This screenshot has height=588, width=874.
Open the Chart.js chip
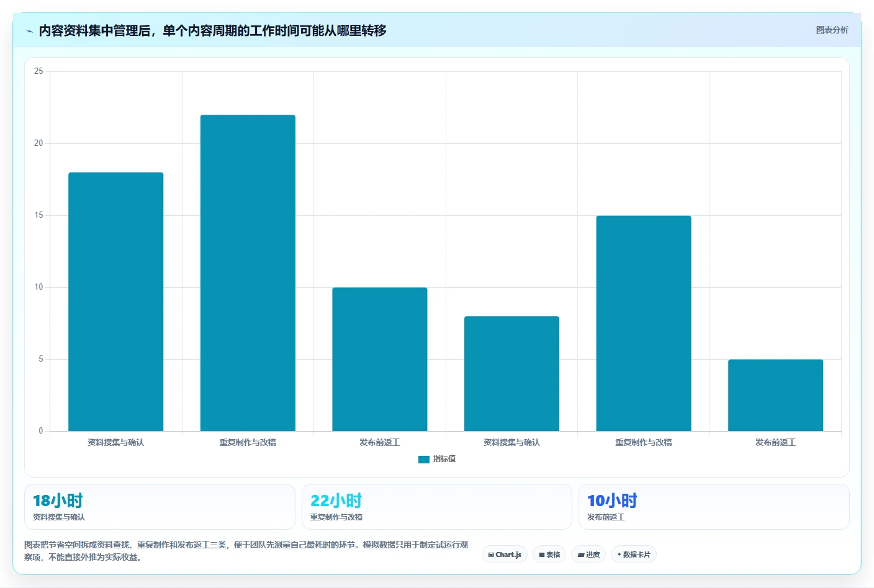click(x=505, y=555)
